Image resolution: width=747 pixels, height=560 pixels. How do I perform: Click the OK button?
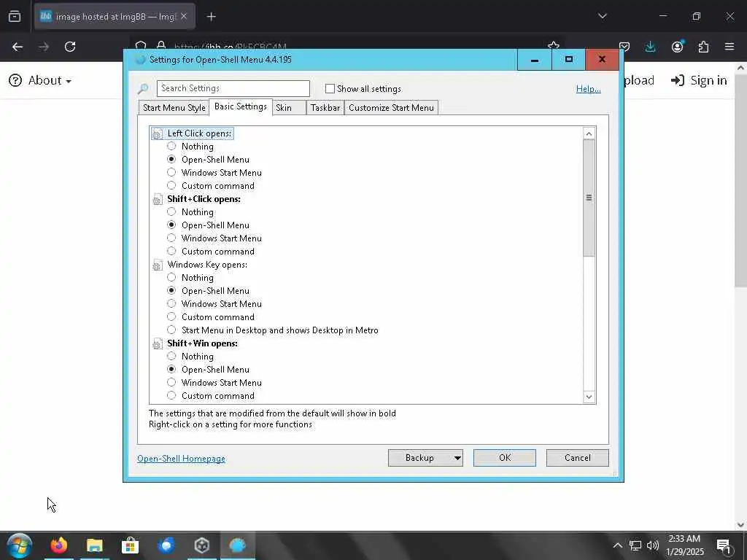pyautogui.click(x=505, y=458)
